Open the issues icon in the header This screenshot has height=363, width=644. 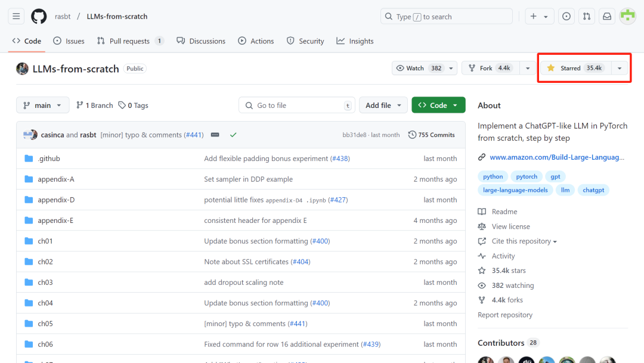tap(566, 17)
